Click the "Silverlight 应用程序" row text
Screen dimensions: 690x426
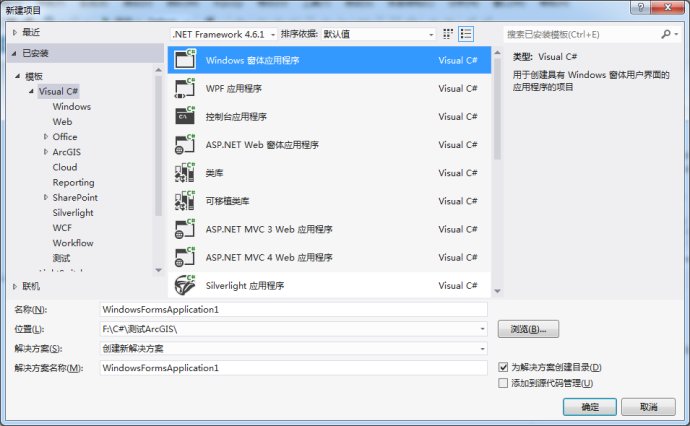(x=245, y=286)
